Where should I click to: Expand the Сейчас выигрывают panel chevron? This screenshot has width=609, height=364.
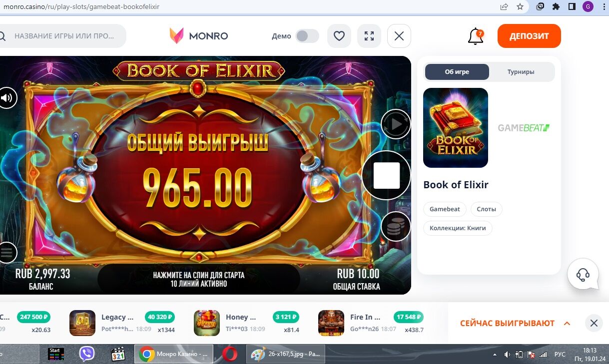(x=567, y=324)
